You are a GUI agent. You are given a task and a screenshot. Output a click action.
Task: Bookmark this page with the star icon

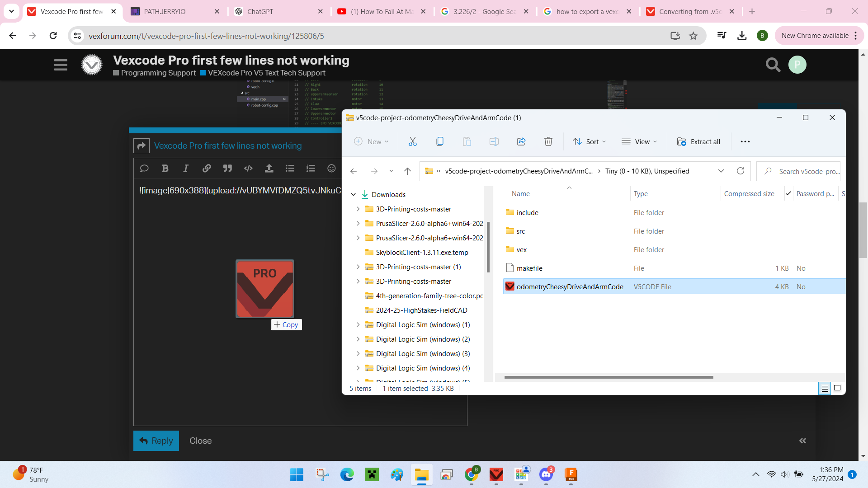[x=693, y=36]
